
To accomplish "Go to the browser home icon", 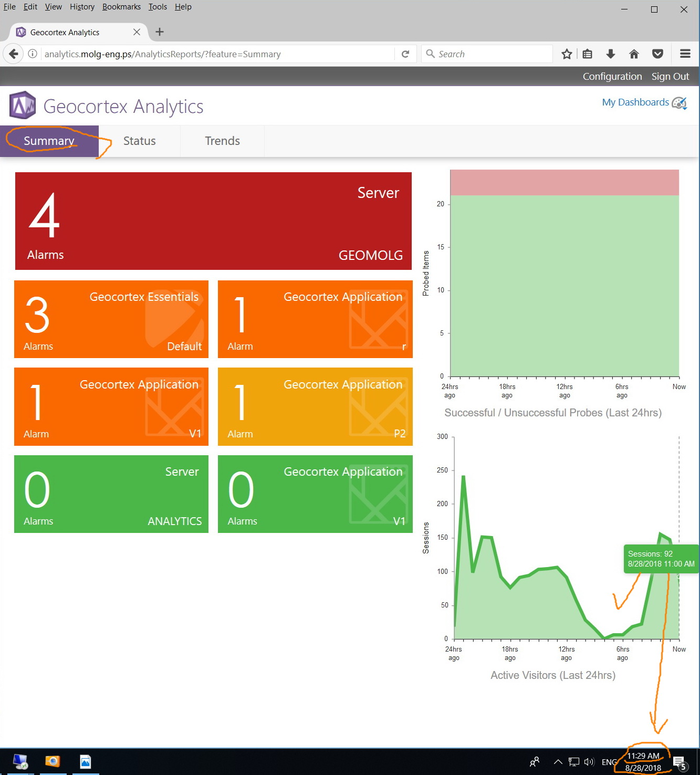I will pyautogui.click(x=634, y=54).
